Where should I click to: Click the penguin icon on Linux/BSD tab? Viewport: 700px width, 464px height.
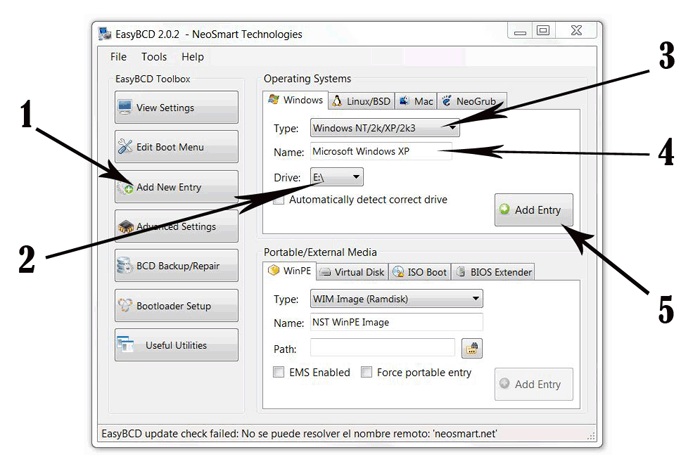[338, 101]
